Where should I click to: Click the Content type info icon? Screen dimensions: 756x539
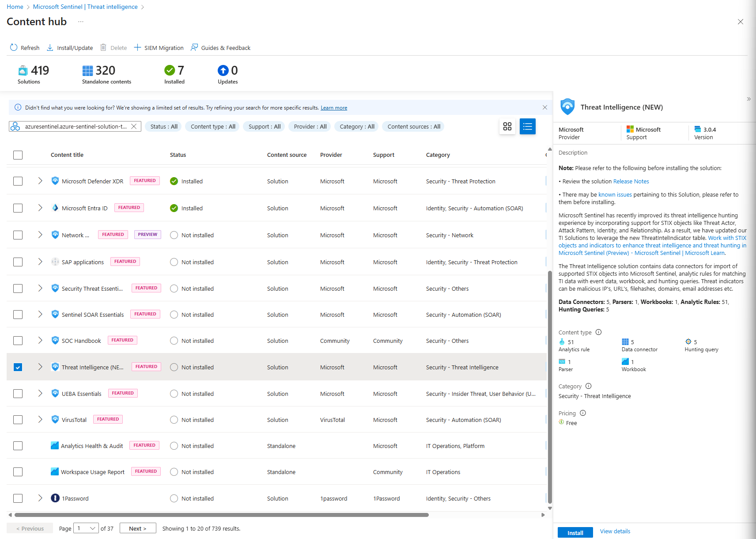(x=598, y=332)
